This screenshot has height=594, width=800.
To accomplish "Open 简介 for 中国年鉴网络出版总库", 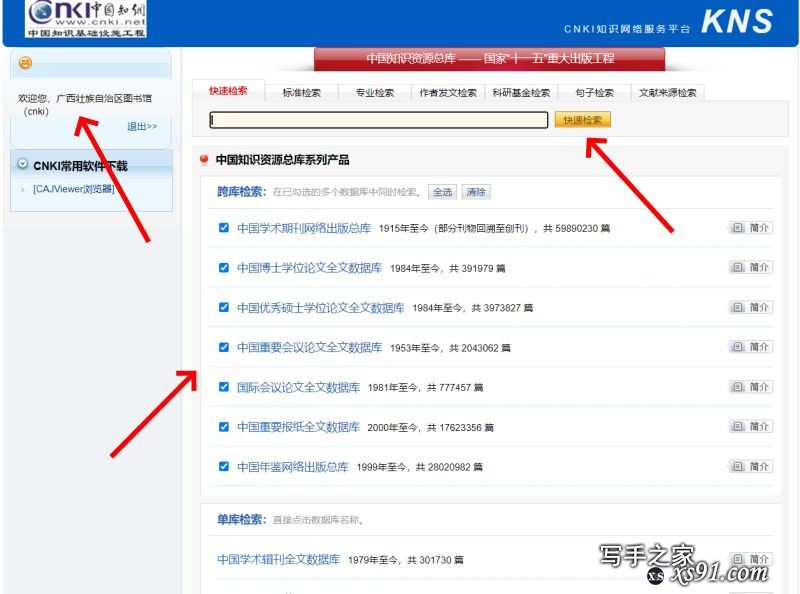I will tap(751, 466).
